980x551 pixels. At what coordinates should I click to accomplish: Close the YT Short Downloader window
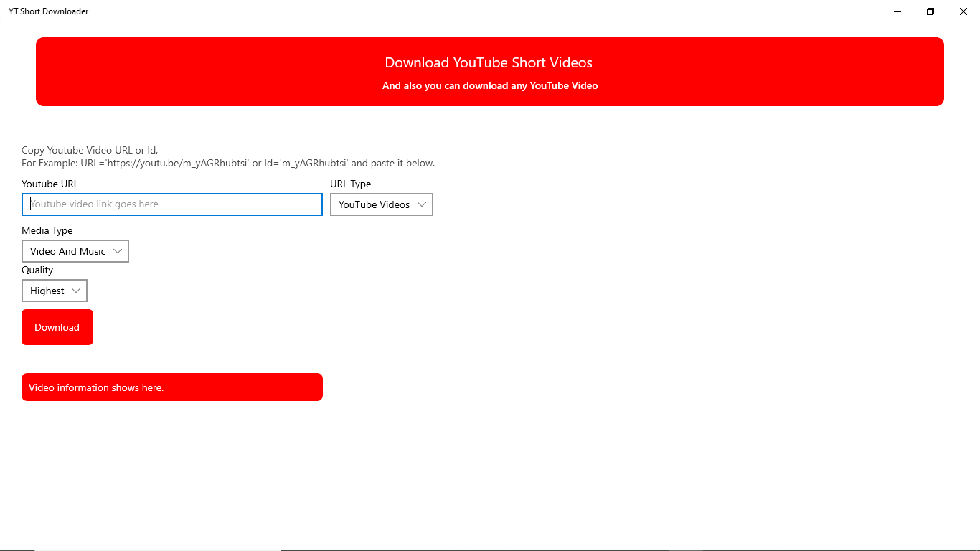tap(963, 11)
